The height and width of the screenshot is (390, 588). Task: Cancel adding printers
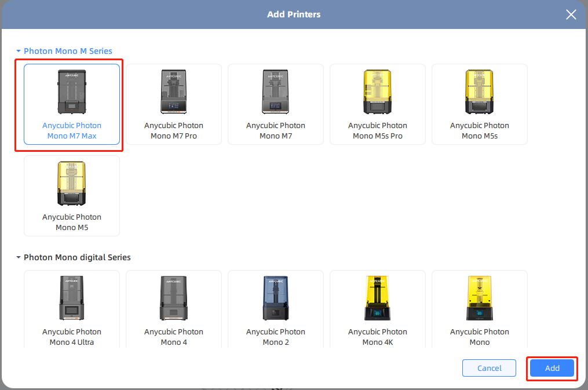click(x=489, y=368)
